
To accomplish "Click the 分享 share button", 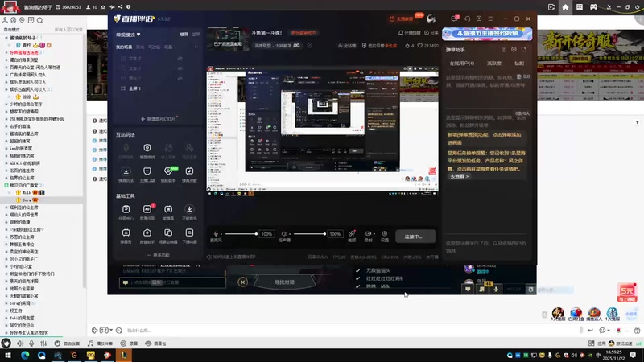I will click(431, 33).
